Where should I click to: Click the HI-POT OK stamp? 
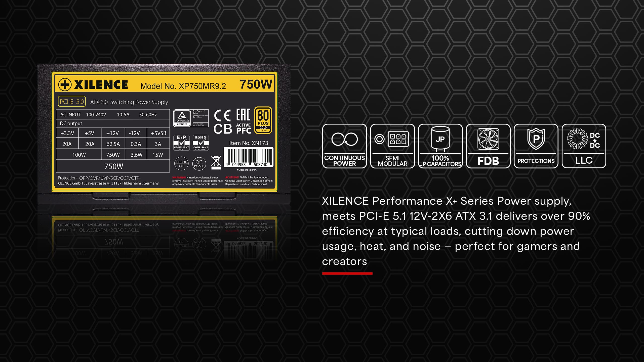coord(181,164)
